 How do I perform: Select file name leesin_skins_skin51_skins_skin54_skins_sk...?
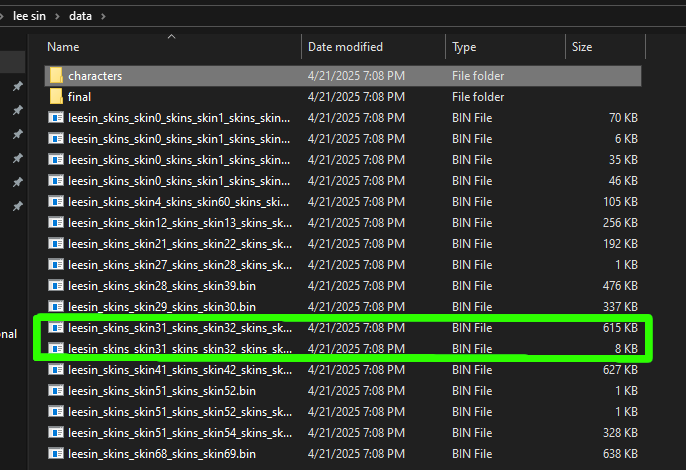[x=180, y=433]
